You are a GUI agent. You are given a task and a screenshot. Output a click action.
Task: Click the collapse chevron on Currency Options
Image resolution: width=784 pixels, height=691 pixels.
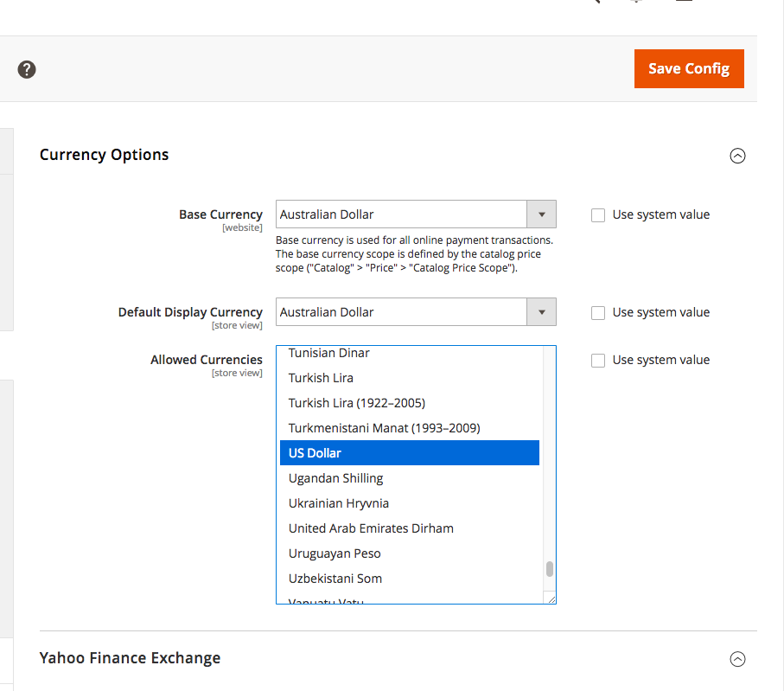[x=737, y=156]
